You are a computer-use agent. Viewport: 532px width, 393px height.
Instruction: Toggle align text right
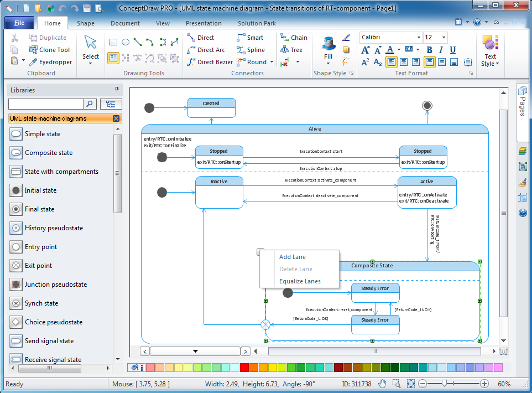coord(416,62)
